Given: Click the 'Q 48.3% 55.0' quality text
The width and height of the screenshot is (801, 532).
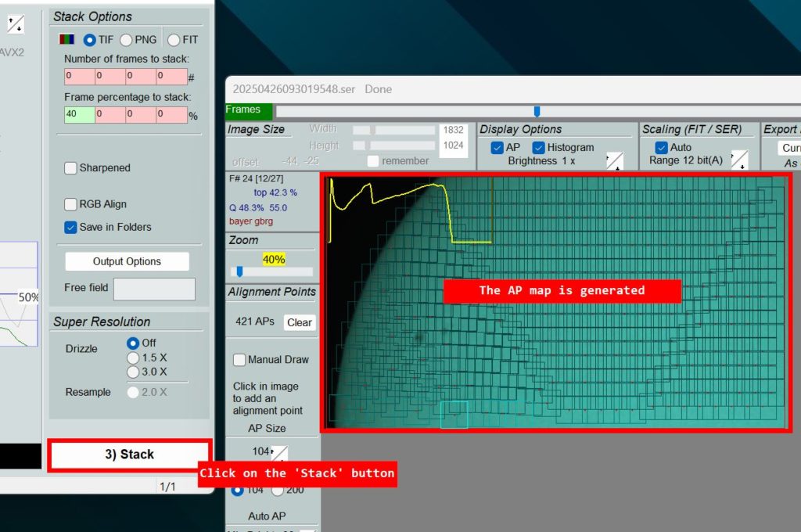Looking at the screenshot, I should [258, 208].
